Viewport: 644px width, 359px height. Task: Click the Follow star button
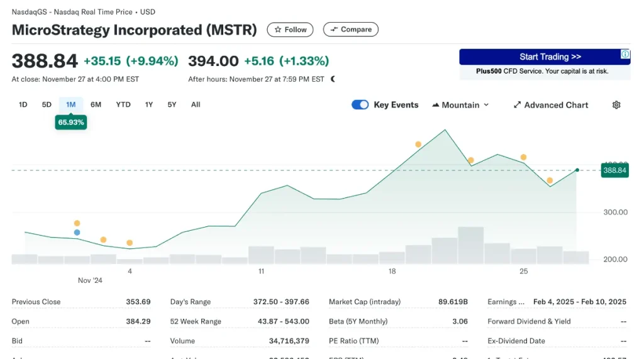click(x=290, y=30)
